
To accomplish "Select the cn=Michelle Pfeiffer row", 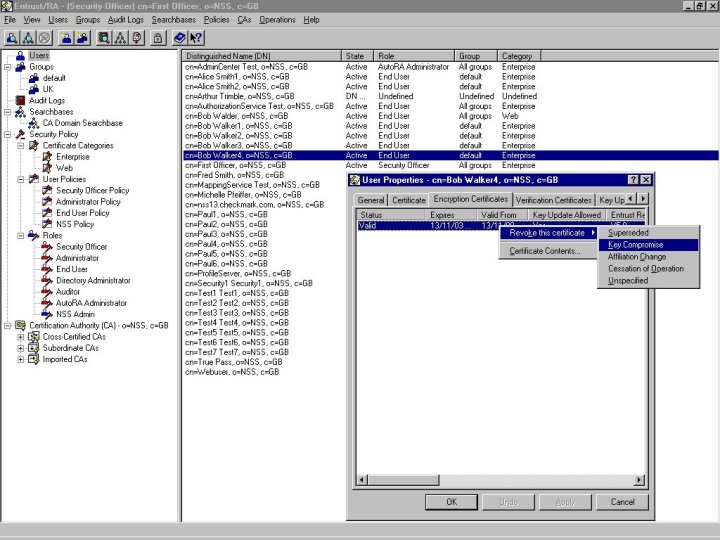I will pos(243,195).
